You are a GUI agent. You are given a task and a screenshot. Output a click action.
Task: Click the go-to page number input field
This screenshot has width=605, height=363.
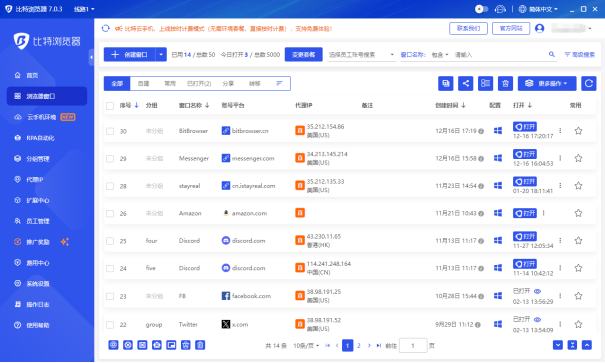[x=413, y=346]
